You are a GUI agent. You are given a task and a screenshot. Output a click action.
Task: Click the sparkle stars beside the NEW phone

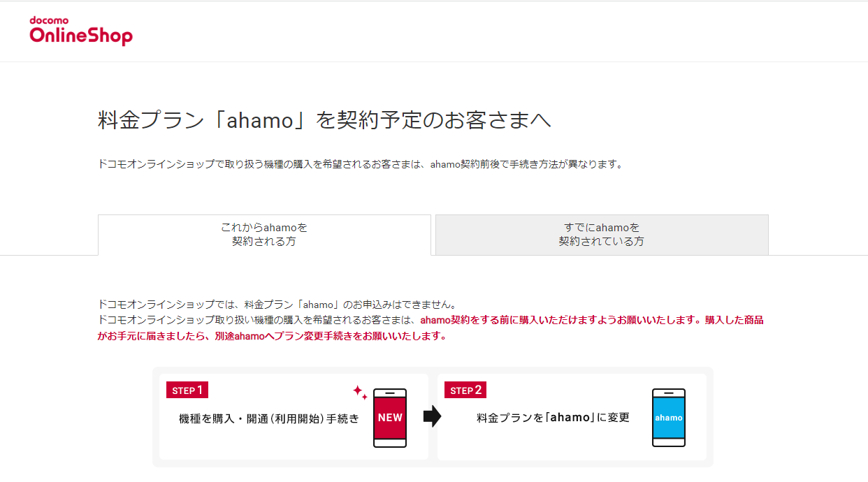[360, 392]
